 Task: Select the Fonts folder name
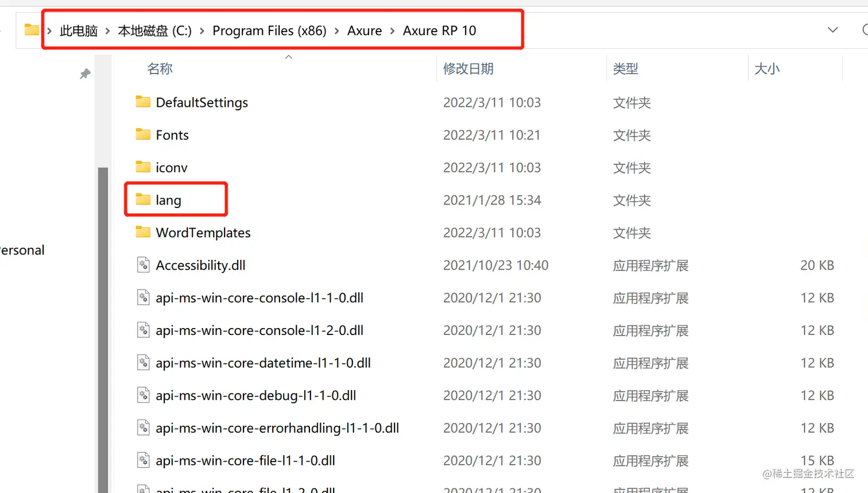pos(172,135)
